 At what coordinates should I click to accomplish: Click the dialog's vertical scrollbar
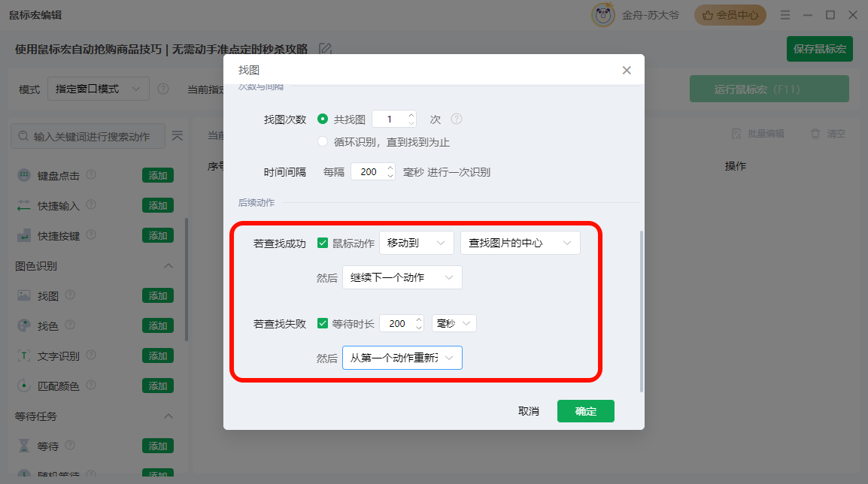[x=642, y=311]
